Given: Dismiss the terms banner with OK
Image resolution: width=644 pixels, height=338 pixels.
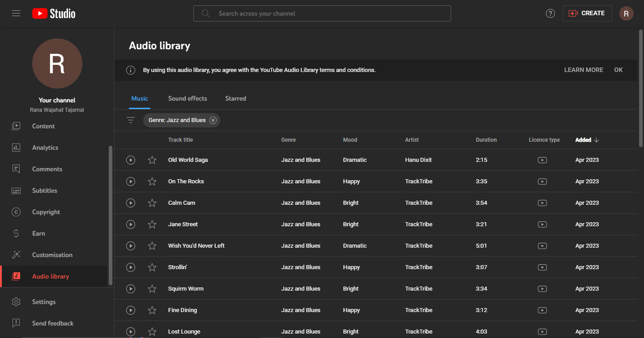Looking at the screenshot, I should tap(618, 70).
